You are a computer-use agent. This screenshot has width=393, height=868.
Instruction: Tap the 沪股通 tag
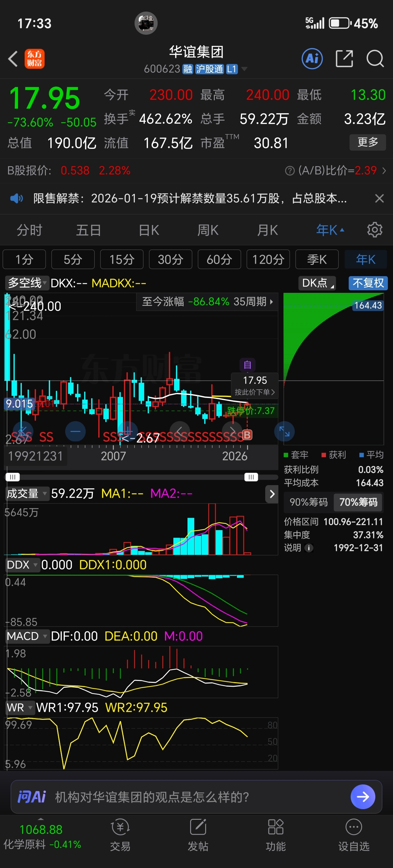tap(209, 69)
